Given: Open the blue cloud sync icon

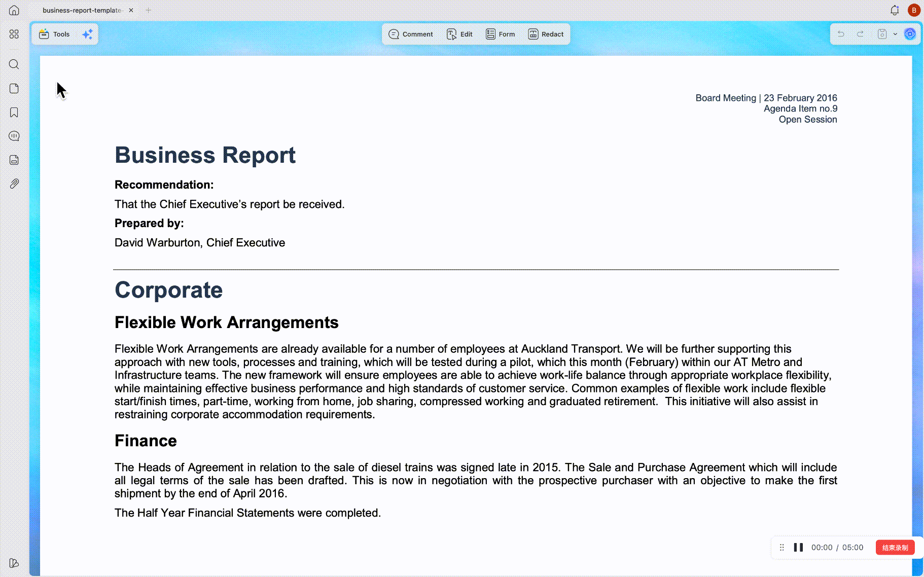Looking at the screenshot, I should pyautogui.click(x=910, y=34).
